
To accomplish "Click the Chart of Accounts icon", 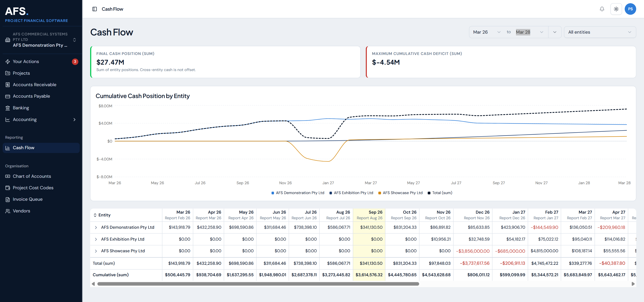I will [8, 176].
